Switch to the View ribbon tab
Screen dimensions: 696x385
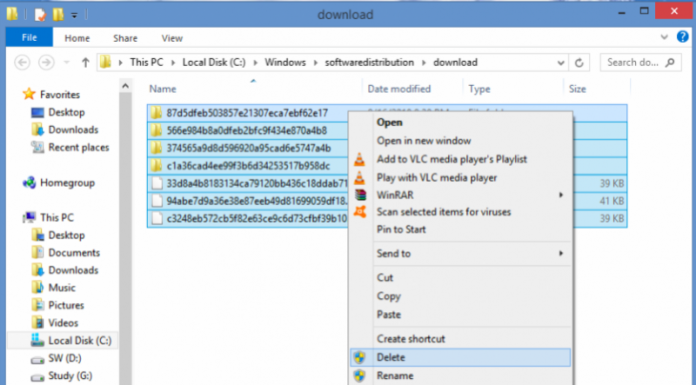pos(172,38)
